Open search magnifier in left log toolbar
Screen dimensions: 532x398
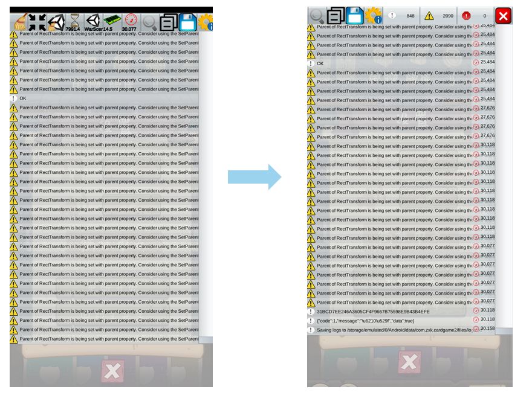coord(150,23)
